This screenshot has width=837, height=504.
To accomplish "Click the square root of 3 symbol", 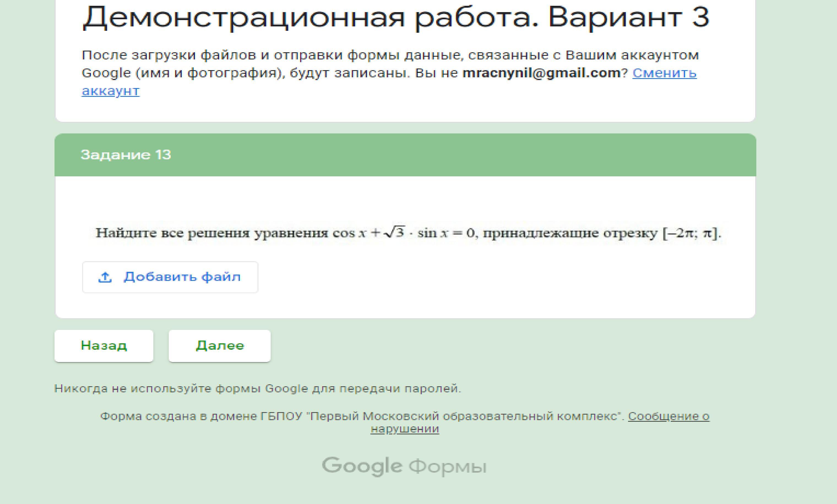I will (395, 232).
